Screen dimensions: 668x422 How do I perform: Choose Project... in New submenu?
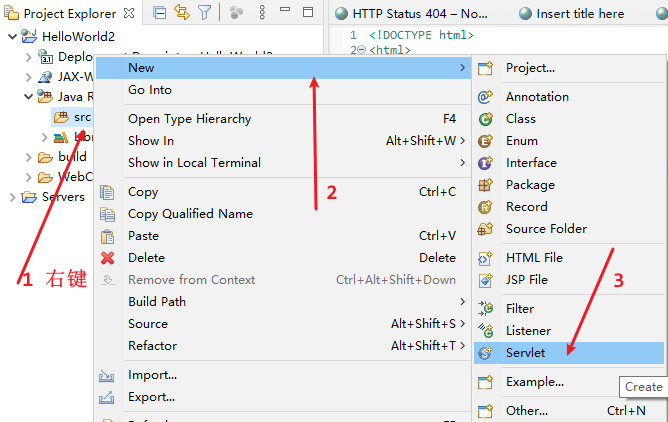pyautogui.click(x=569, y=68)
